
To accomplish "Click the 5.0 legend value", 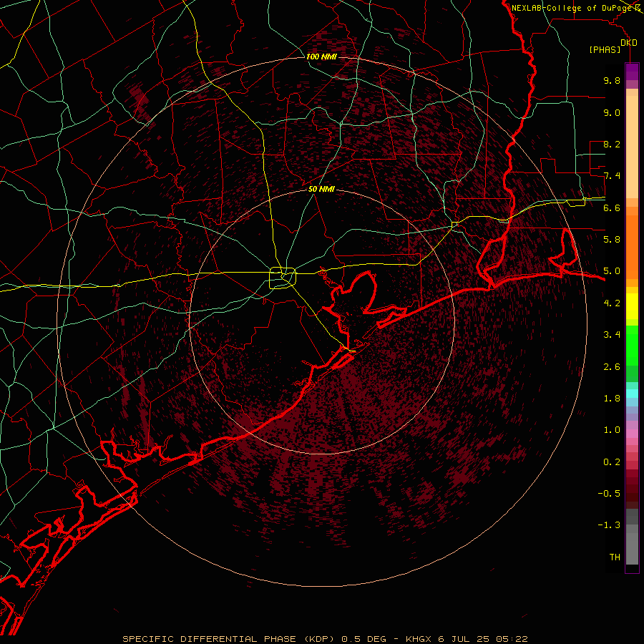I will point(612,271).
